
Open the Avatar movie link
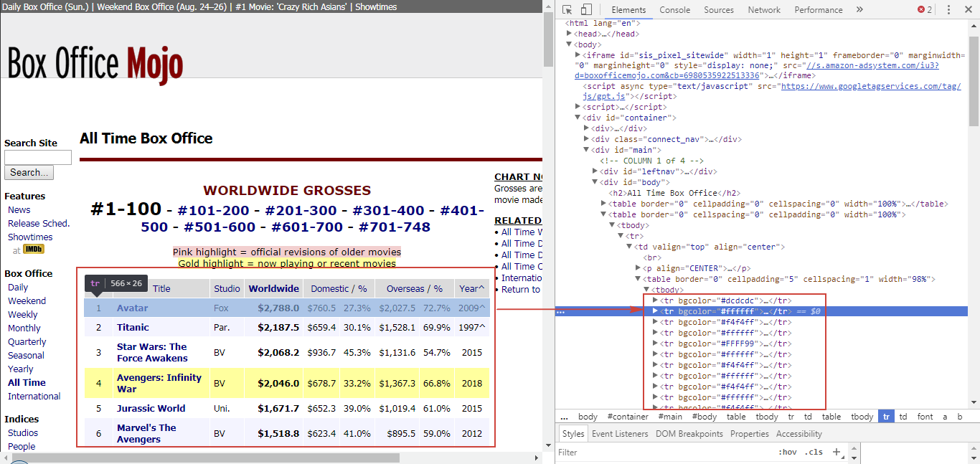[133, 308]
